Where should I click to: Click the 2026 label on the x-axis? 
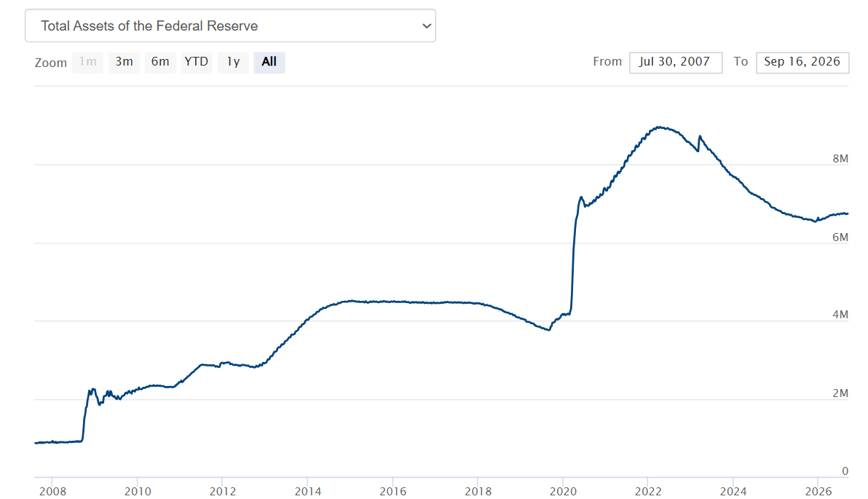coord(818,491)
